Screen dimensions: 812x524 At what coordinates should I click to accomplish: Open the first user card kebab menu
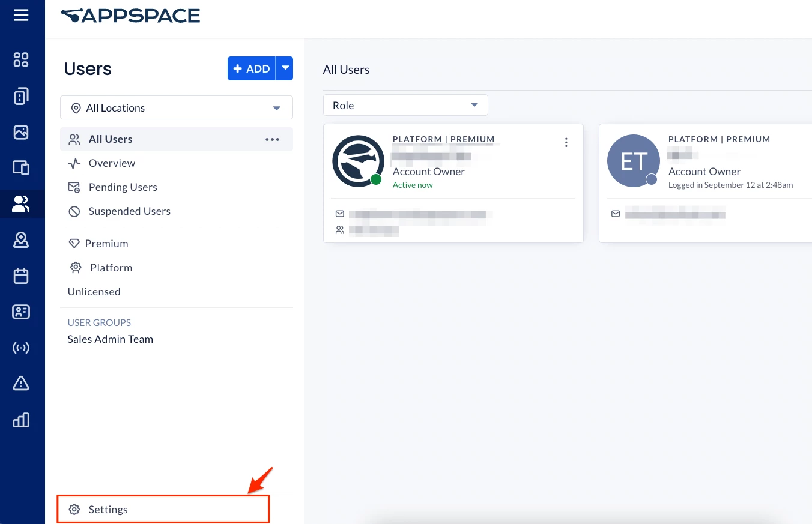pos(566,142)
